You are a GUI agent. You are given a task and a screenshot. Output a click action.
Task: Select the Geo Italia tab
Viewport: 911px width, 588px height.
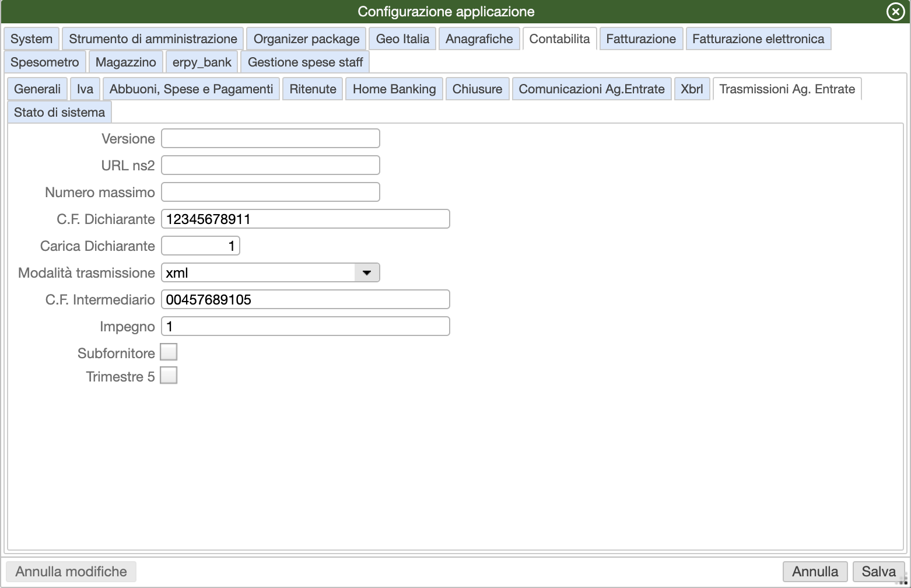pos(402,39)
